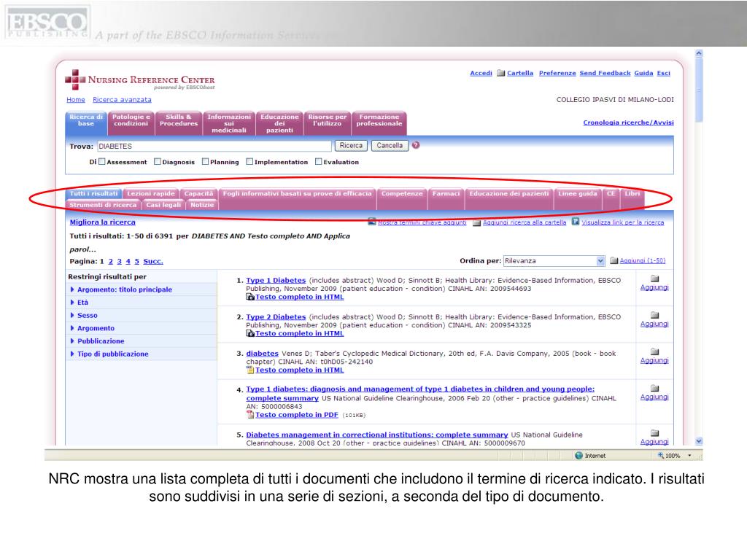The height and width of the screenshot is (560, 747).
Task: Go to the next page with Succ.
Action: [153, 262]
